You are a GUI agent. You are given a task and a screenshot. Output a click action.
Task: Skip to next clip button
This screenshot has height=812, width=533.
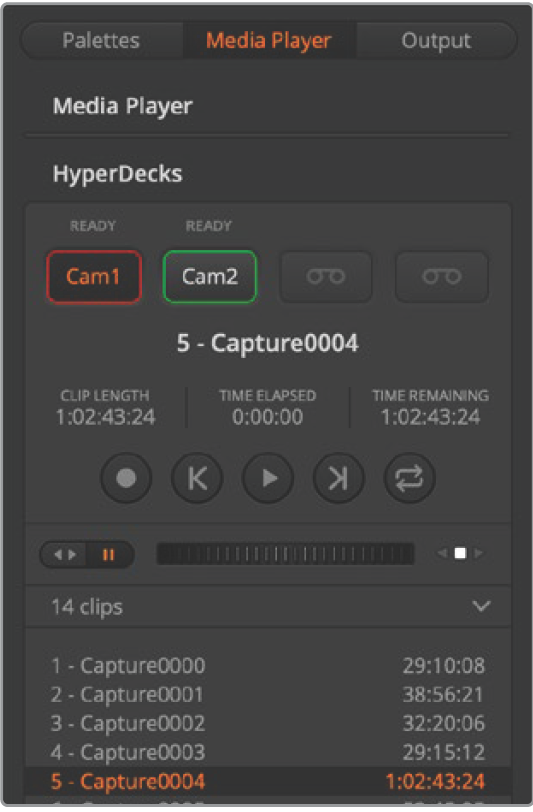click(338, 478)
